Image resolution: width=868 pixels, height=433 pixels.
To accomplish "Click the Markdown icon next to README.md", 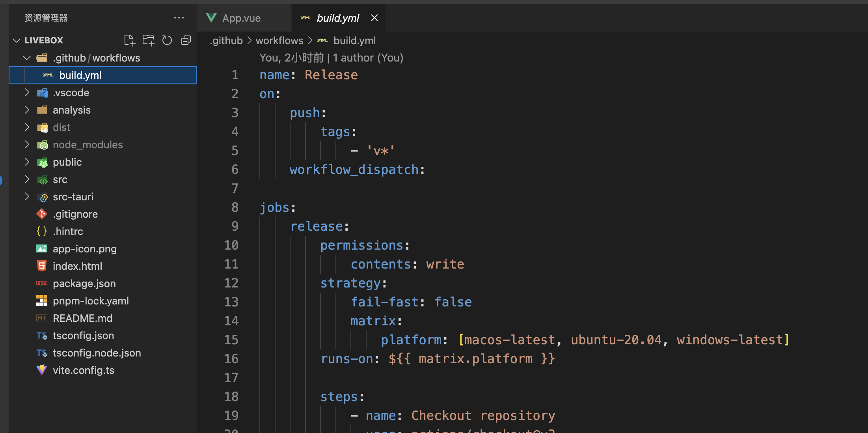I will (42, 318).
